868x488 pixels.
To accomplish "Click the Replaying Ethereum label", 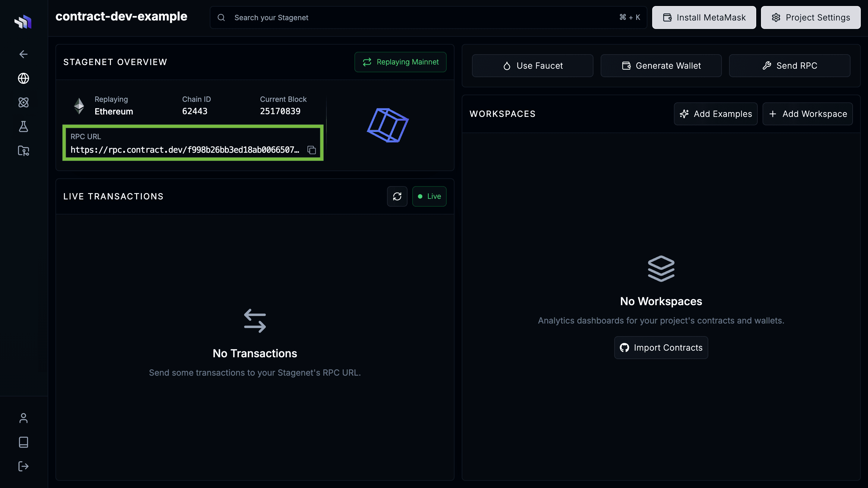I will coord(114,105).
